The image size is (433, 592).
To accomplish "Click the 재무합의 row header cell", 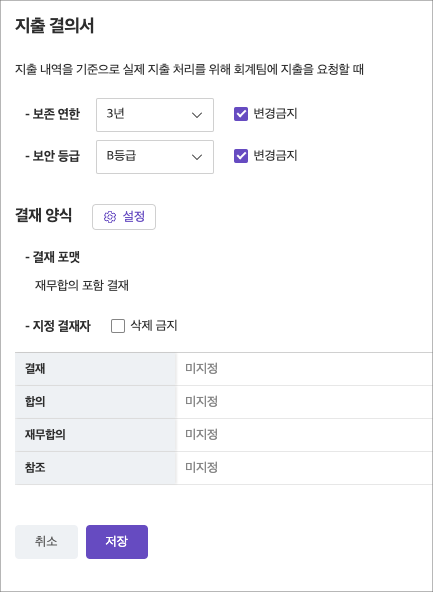I will coord(96,435).
